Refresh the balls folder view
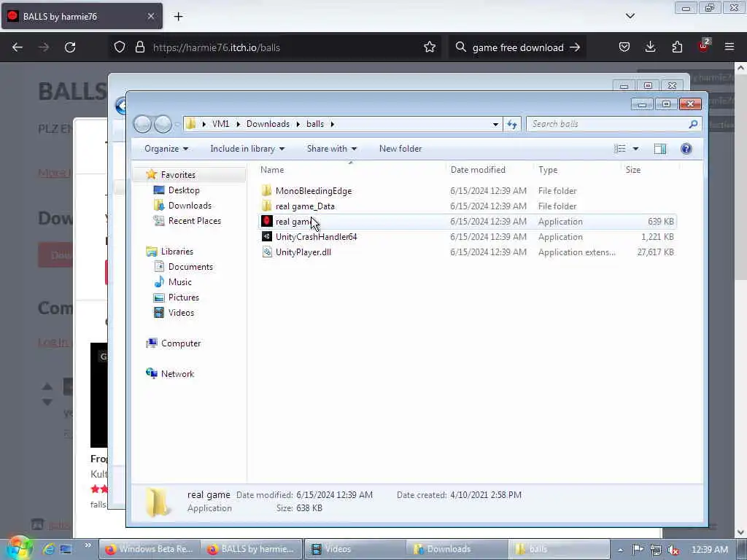The height and width of the screenshot is (560, 747). [x=512, y=124]
